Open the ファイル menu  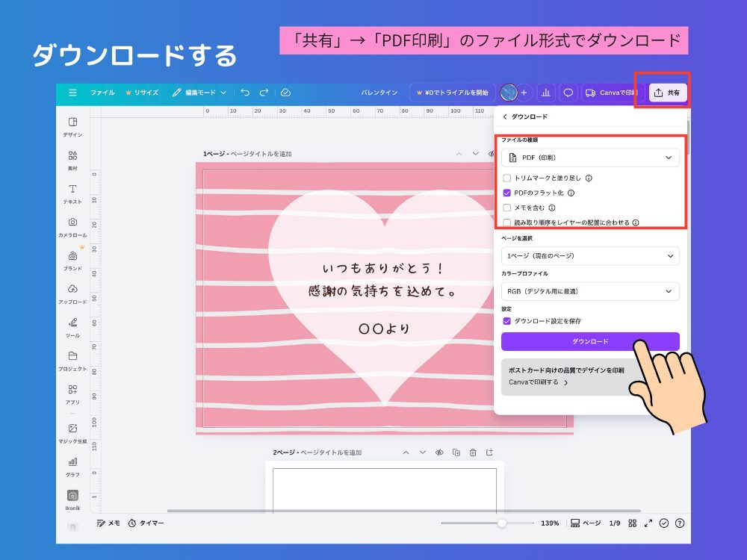point(102,93)
